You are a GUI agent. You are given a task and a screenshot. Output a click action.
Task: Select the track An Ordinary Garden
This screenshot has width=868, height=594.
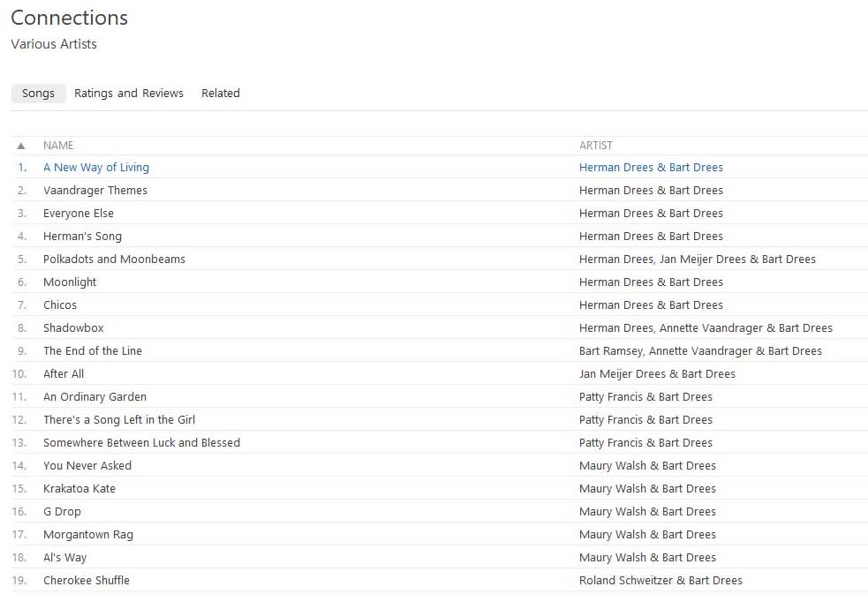coord(94,397)
